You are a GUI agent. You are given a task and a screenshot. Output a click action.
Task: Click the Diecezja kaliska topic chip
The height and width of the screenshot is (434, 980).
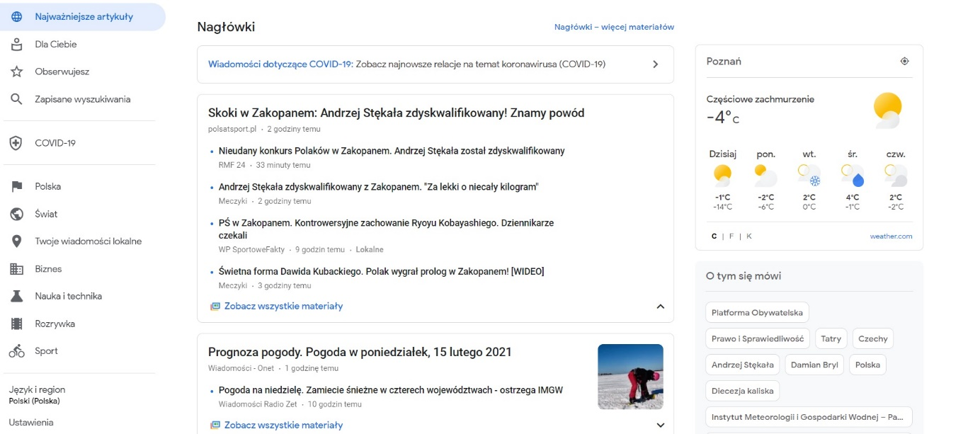(743, 391)
